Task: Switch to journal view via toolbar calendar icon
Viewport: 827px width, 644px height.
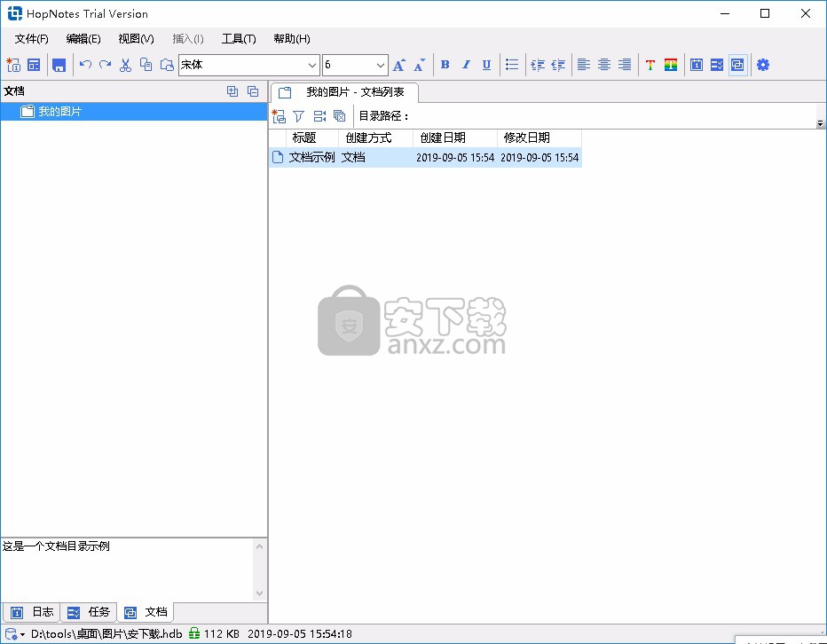Action: click(697, 65)
